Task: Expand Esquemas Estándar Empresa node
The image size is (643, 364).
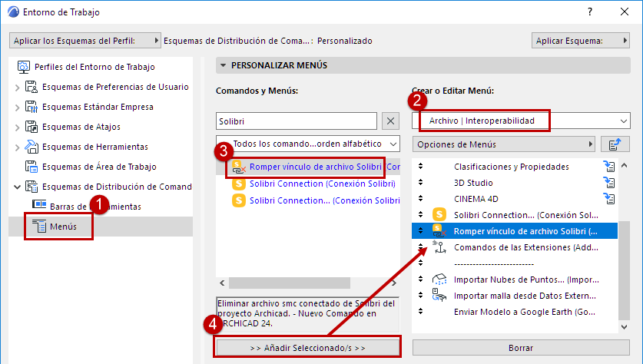Action: pos(17,108)
